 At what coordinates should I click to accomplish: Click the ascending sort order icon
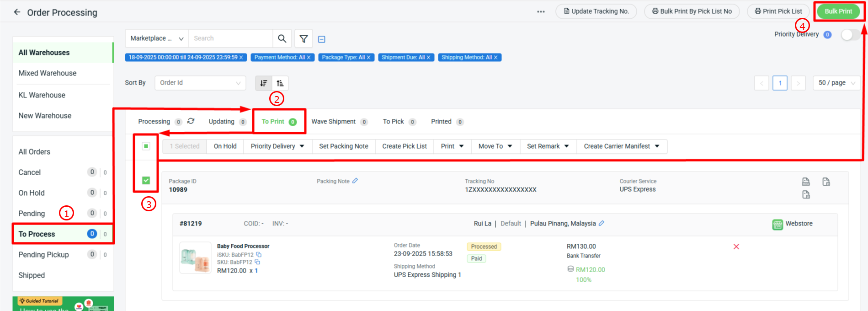coord(280,83)
